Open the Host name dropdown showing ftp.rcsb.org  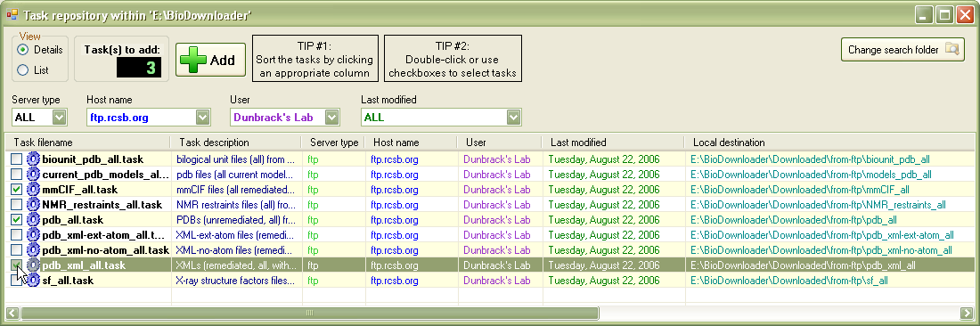click(202, 117)
